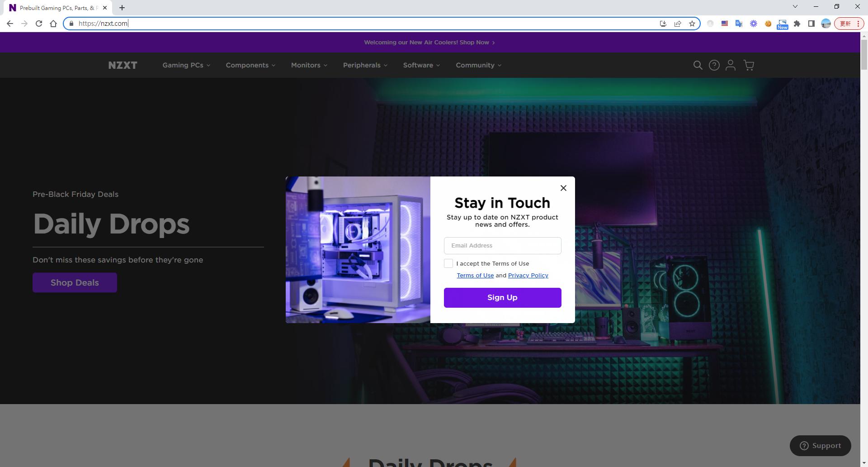This screenshot has height=467, width=868.
Task: Open the browser extensions puzzle icon
Action: pos(797,24)
